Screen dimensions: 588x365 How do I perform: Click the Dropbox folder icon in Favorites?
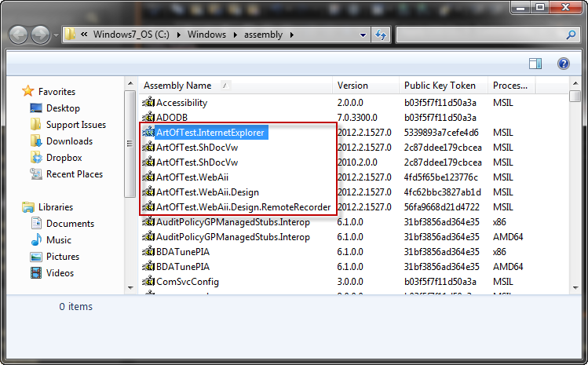point(35,158)
